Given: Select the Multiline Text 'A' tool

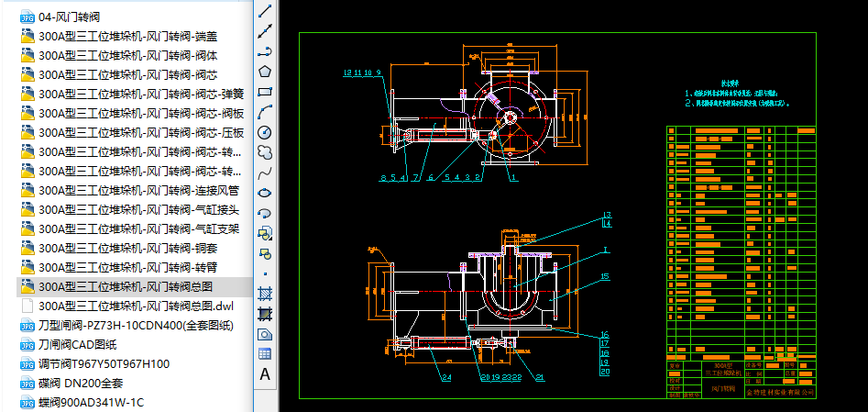Looking at the screenshot, I should (x=265, y=373).
